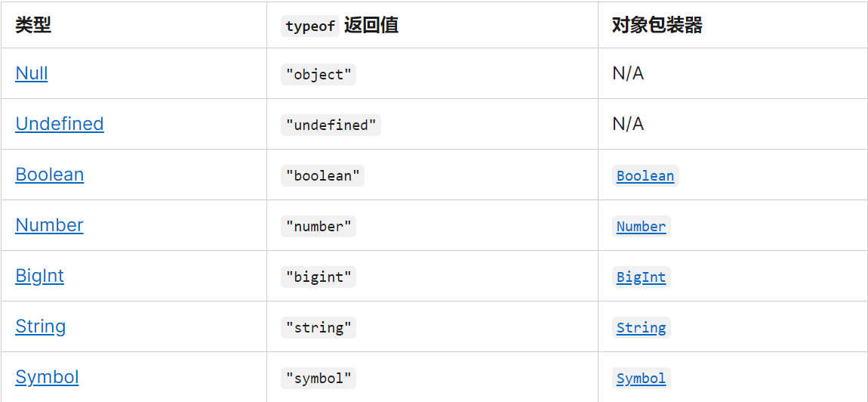Viewport: 868px width, 402px height.
Task: Open the Undefined type link
Action: (x=59, y=124)
